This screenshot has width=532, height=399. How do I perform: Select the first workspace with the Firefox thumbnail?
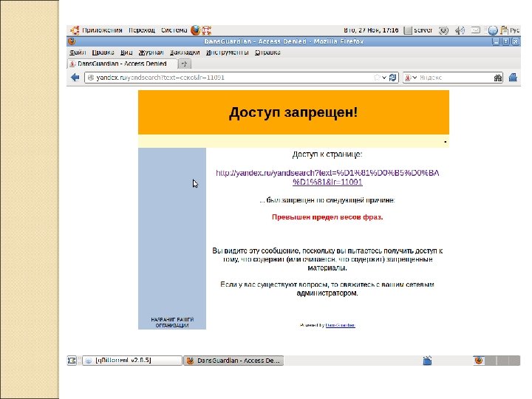click(479, 361)
